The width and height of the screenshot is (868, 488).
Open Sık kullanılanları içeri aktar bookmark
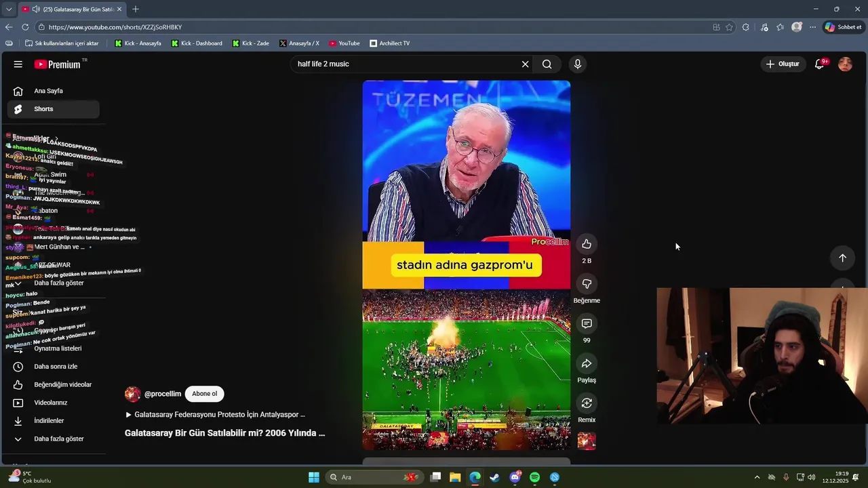[62, 43]
